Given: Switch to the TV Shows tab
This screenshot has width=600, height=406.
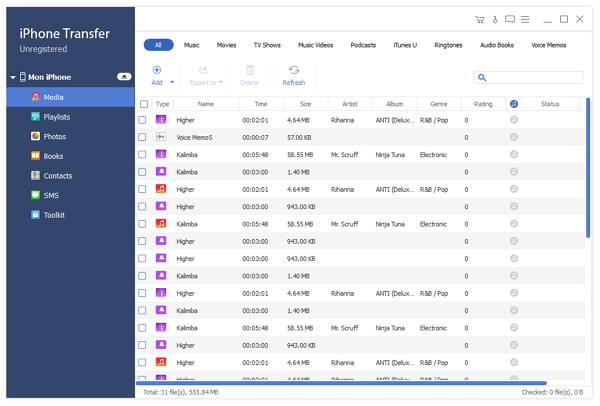Looking at the screenshot, I should (x=267, y=45).
